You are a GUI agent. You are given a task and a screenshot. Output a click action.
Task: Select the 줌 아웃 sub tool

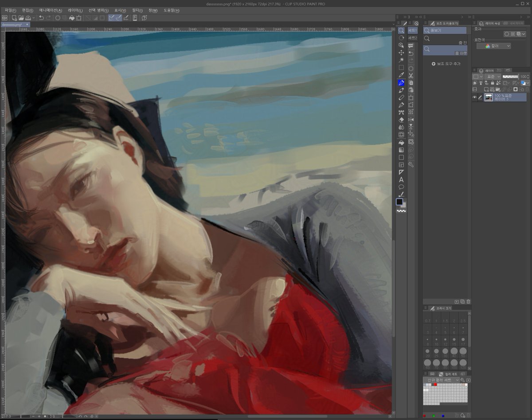point(445,50)
